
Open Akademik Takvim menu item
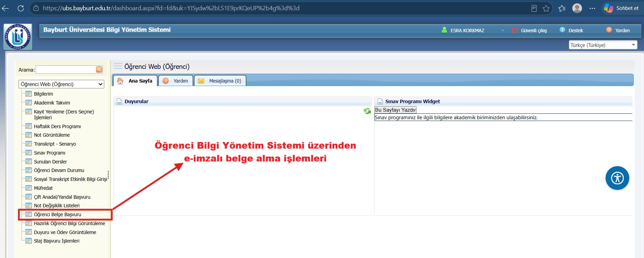52,103
